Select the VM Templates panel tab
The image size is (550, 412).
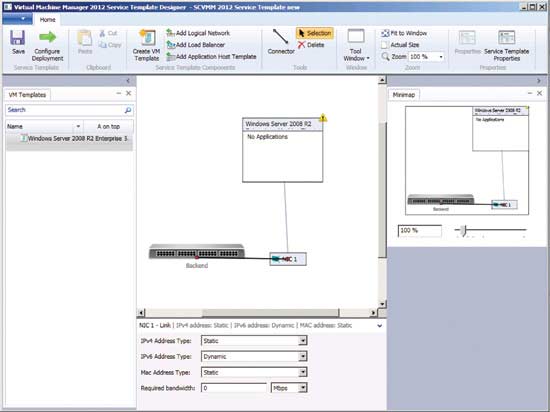27,95
